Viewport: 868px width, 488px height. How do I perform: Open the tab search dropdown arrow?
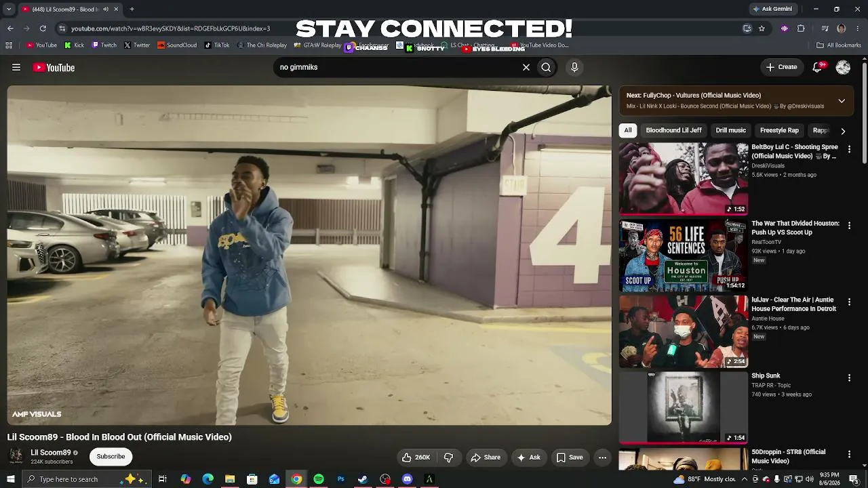coord(9,9)
